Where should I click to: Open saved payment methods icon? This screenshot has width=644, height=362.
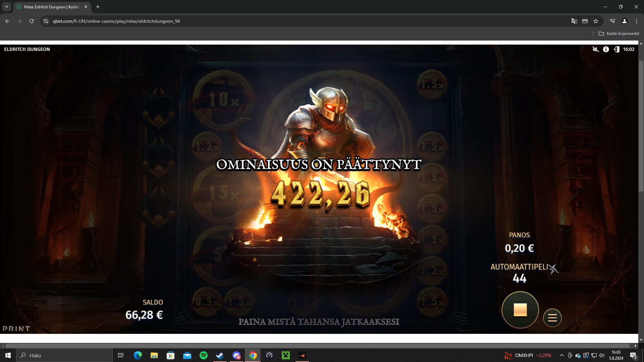pyautogui.click(x=585, y=21)
